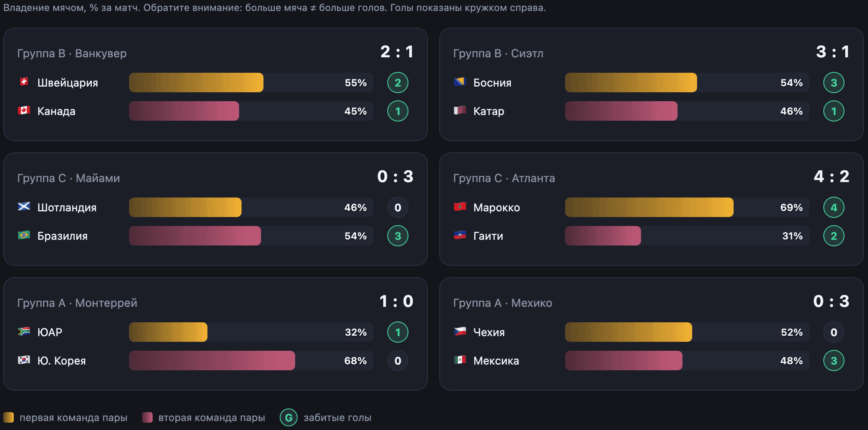Image resolution: width=868 pixels, height=430 pixels.
Task: Click Czechia's zero goals circle
Action: (834, 332)
